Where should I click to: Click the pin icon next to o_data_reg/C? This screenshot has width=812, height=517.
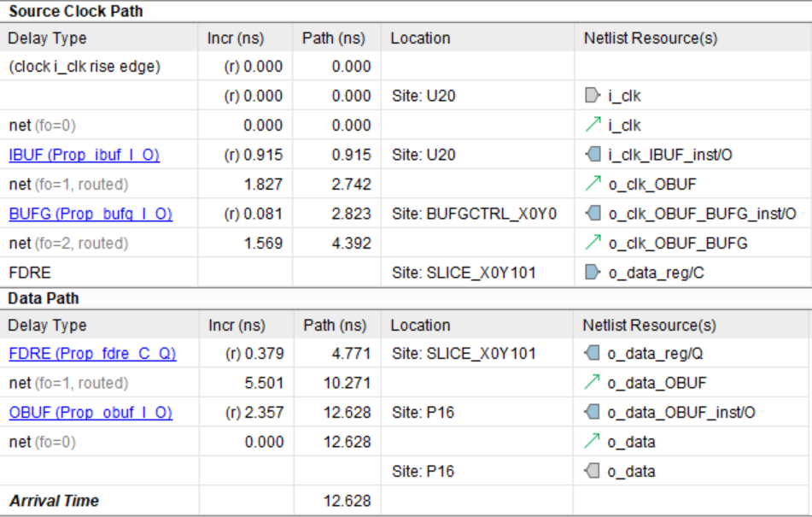(x=593, y=273)
